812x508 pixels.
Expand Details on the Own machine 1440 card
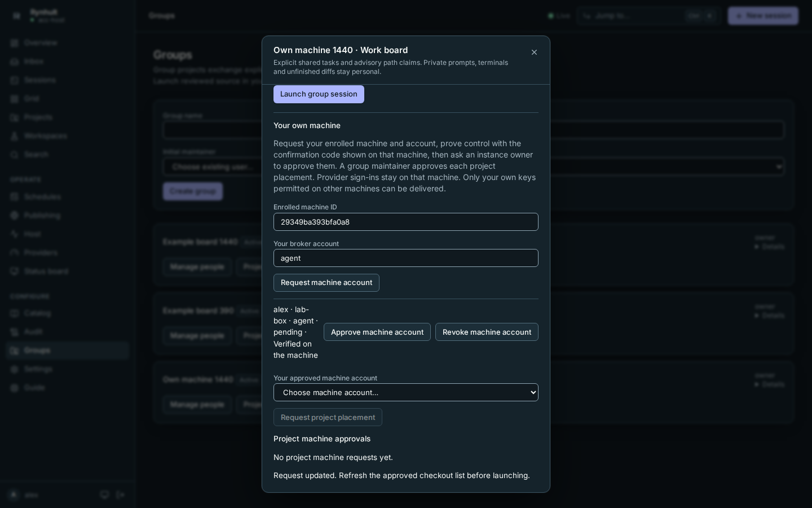point(770,384)
